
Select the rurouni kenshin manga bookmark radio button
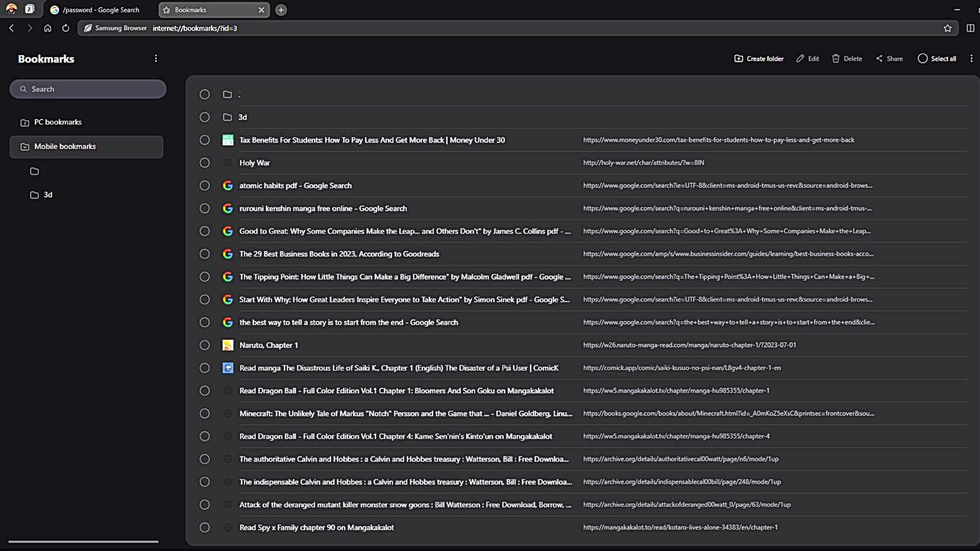204,208
